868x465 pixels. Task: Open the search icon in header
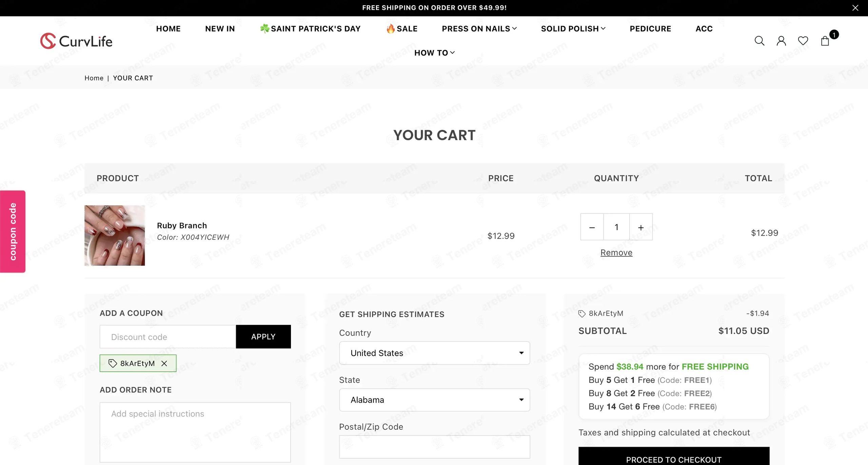click(759, 41)
